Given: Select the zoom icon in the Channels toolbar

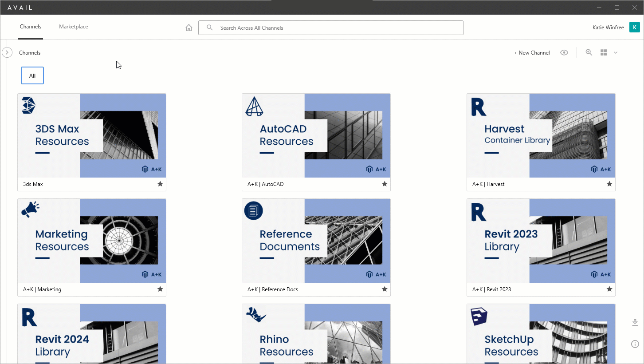Looking at the screenshot, I should pyautogui.click(x=589, y=52).
